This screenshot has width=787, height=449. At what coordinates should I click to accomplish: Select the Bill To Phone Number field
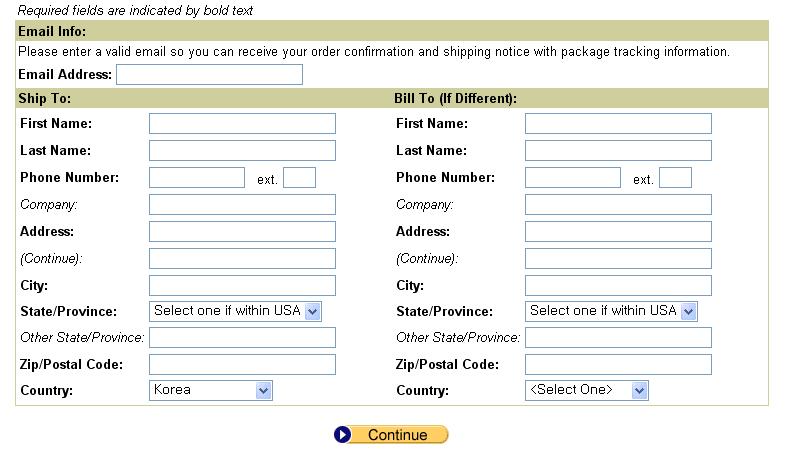(573, 178)
